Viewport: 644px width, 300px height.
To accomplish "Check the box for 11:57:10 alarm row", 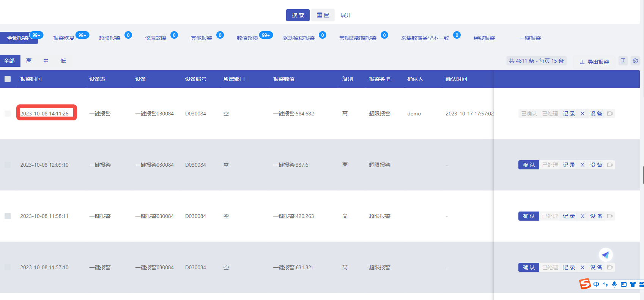I will pos(8,267).
